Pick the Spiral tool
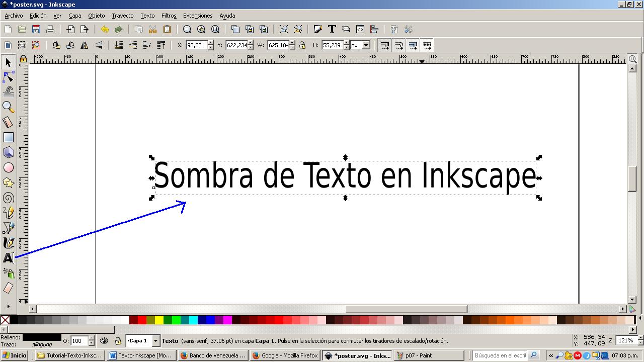This screenshot has height=362, width=644. [8, 198]
